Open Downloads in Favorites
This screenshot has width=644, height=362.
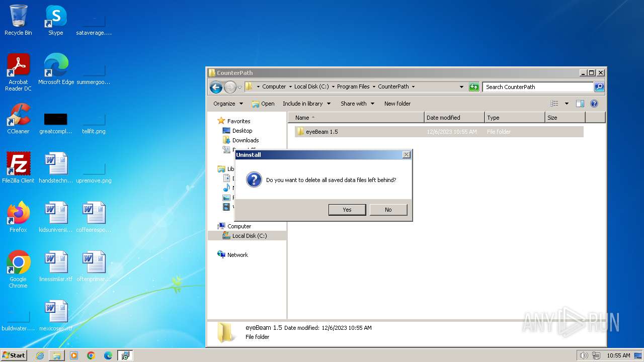point(246,140)
